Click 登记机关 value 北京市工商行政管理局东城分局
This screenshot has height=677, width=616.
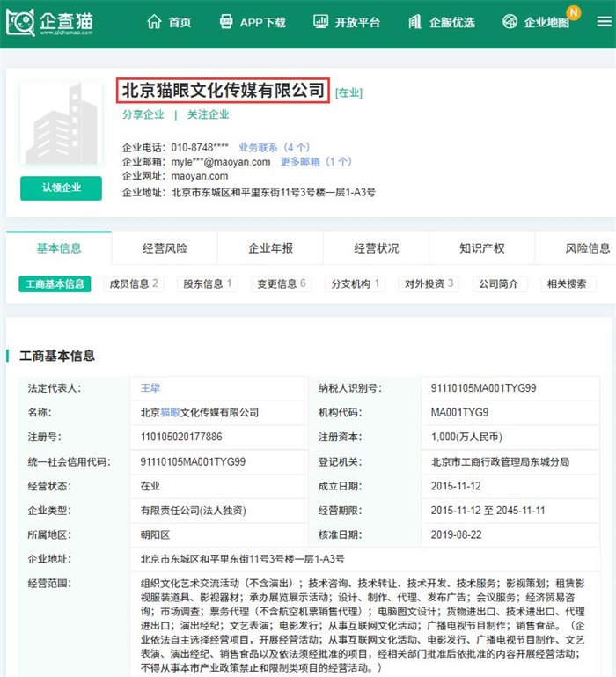(x=500, y=461)
